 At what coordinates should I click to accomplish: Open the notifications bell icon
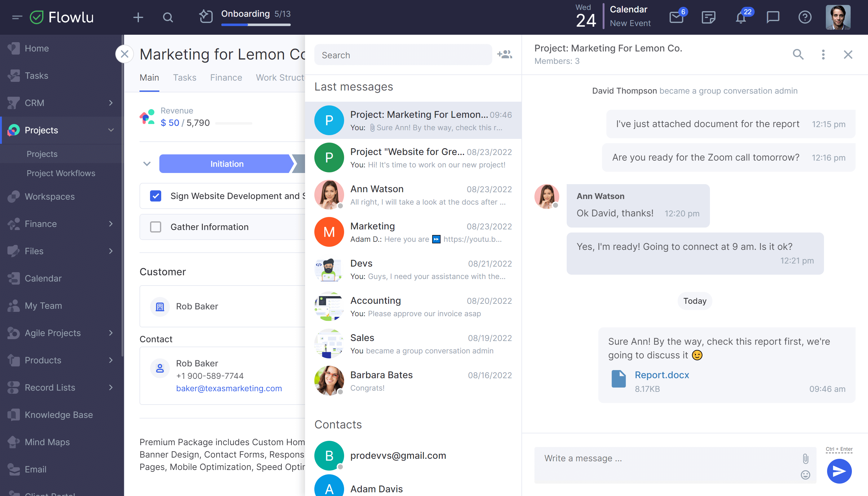(741, 16)
